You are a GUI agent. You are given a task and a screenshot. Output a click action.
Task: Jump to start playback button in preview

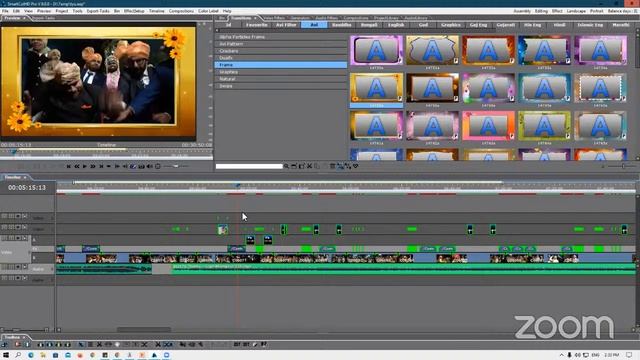[69, 167]
